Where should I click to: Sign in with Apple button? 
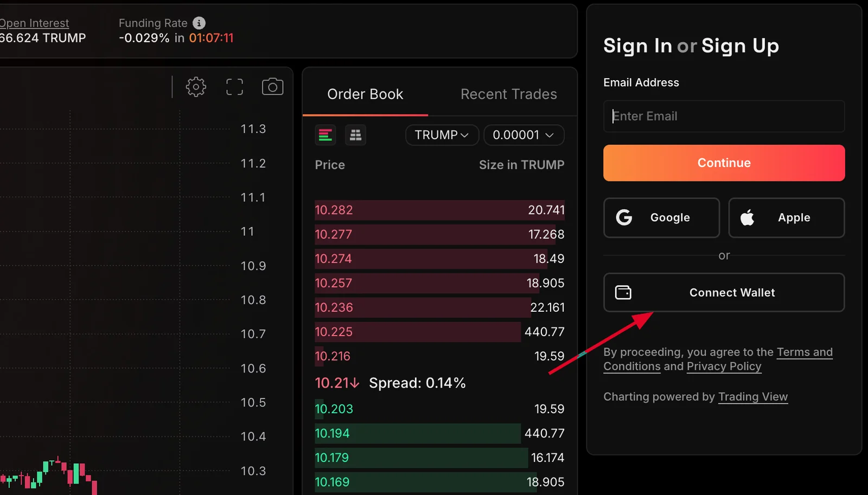coord(786,217)
